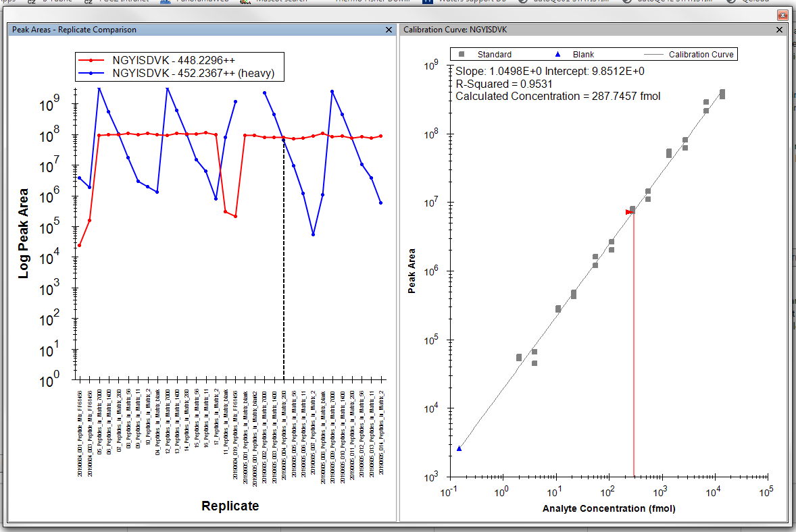
Task: Click the red arrow calculated concentration marker
Action: pyautogui.click(x=628, y=212)
